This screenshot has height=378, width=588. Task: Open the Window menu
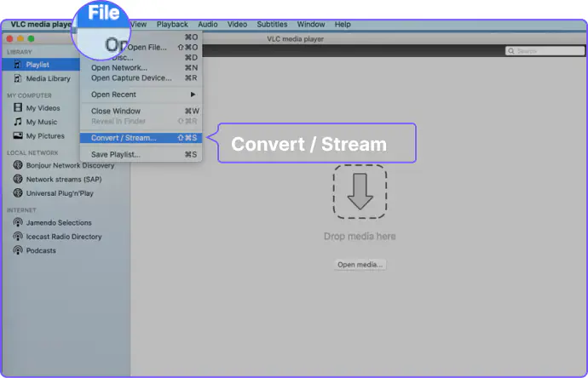click(x=311, y=25)
